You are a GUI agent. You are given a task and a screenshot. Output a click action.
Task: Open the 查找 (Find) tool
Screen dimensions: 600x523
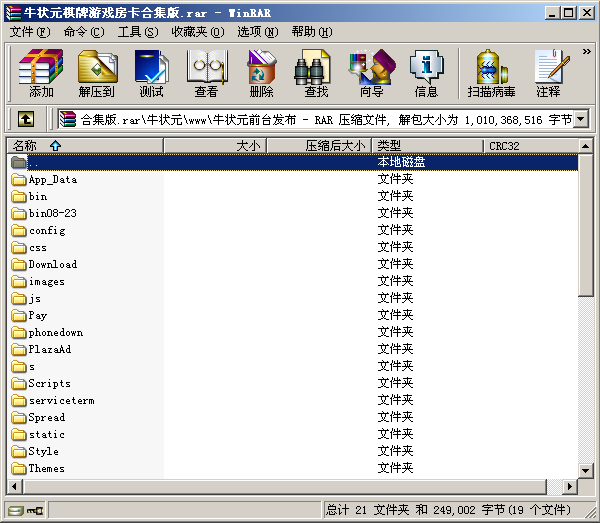point(316,73)
